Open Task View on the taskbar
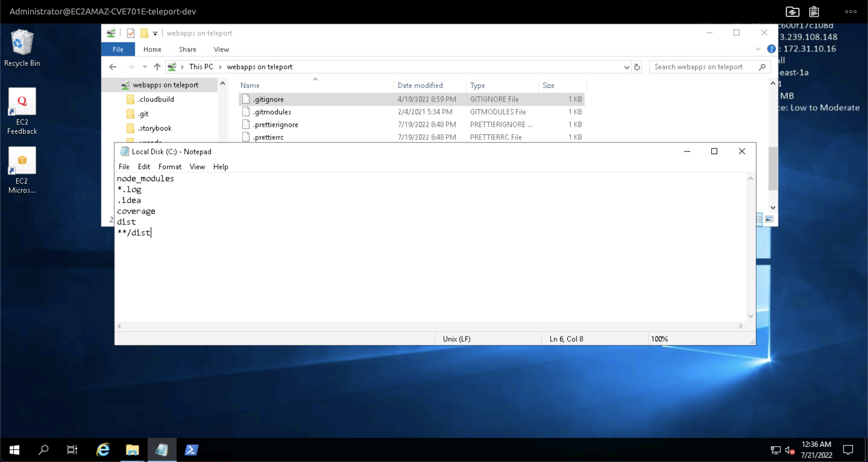This screenshot has width=868, height=462. click(x=72, y=450)
